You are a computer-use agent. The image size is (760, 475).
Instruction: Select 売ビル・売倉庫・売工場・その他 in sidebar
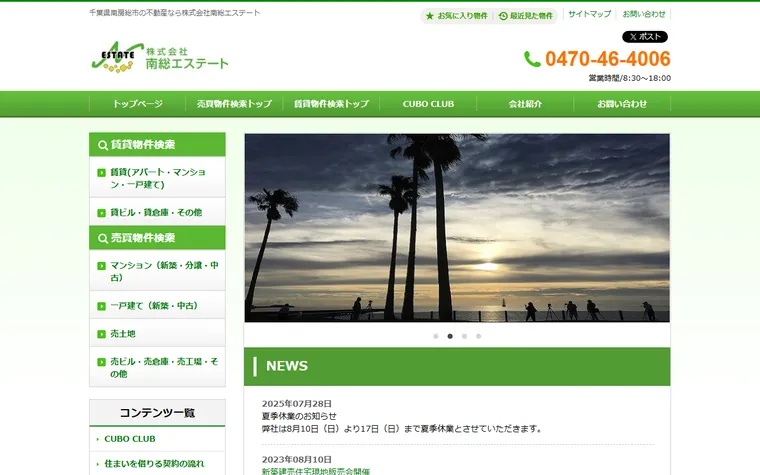tap(158, 367)
